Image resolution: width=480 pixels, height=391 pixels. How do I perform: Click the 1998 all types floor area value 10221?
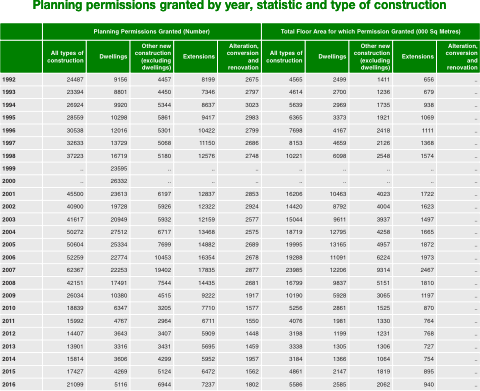[294, 156]
